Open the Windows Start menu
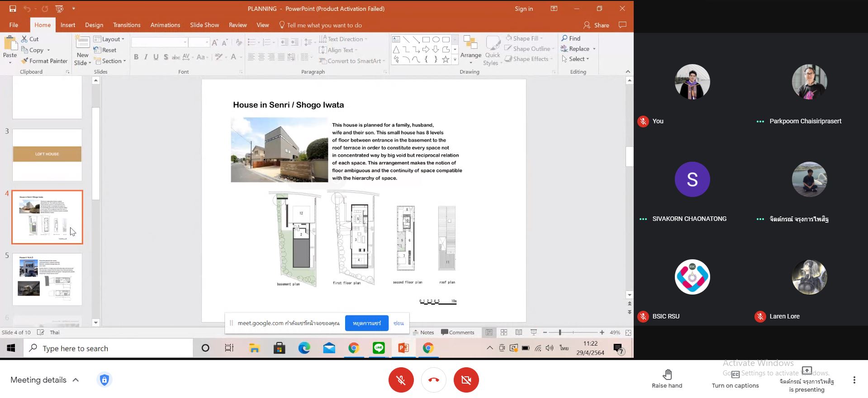Screen dimensions: 868x398 pos(11,348)
